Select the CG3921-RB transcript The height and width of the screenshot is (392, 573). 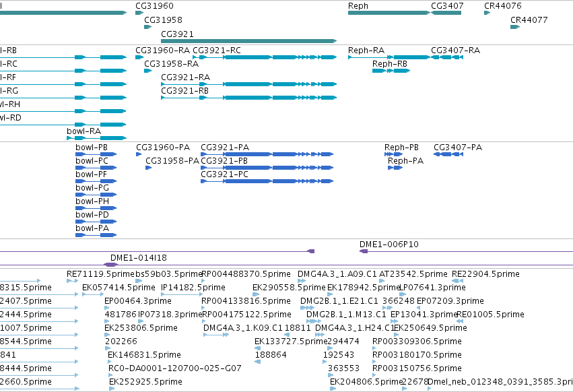click(x=249, y=98)
